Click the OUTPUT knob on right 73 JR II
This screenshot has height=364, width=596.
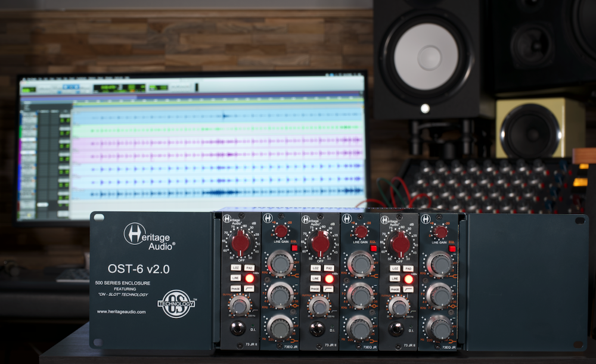click(398, 306)
